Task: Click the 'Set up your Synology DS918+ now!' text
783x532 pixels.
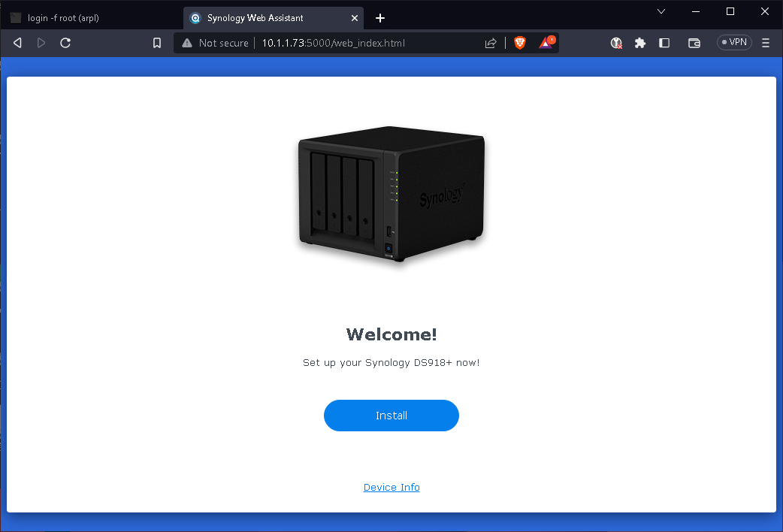Action: tap(391, 363)
